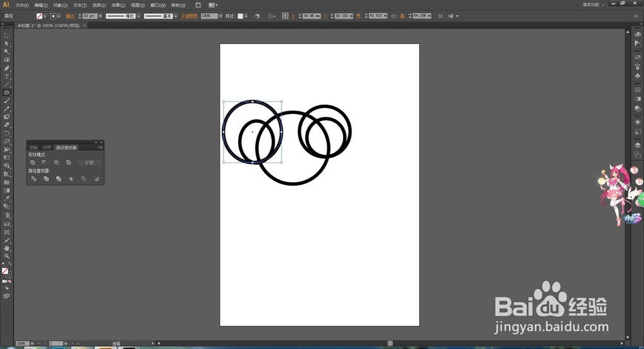644x349 pixels.
Task: Apply Outline pathfinder operation
Action: [x=84, y=179]
